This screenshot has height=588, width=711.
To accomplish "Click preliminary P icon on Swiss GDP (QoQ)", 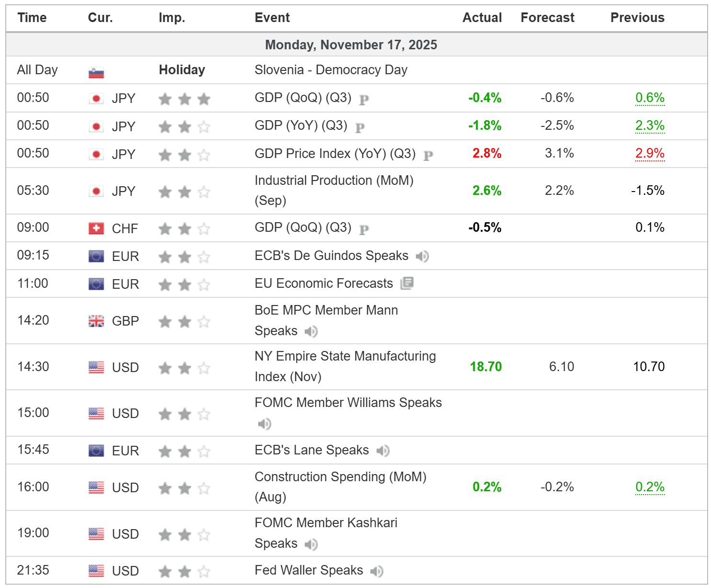I will [x=364, y=229].
